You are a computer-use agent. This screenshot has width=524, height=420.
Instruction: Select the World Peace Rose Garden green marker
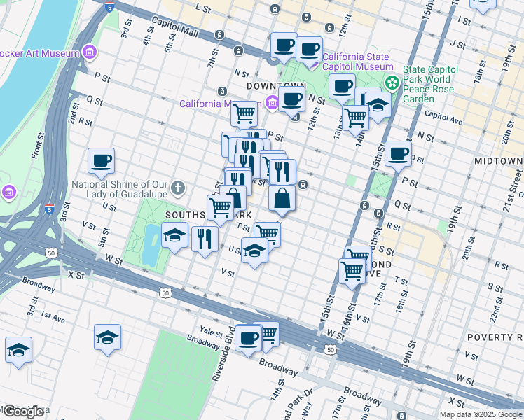(392, 83)
